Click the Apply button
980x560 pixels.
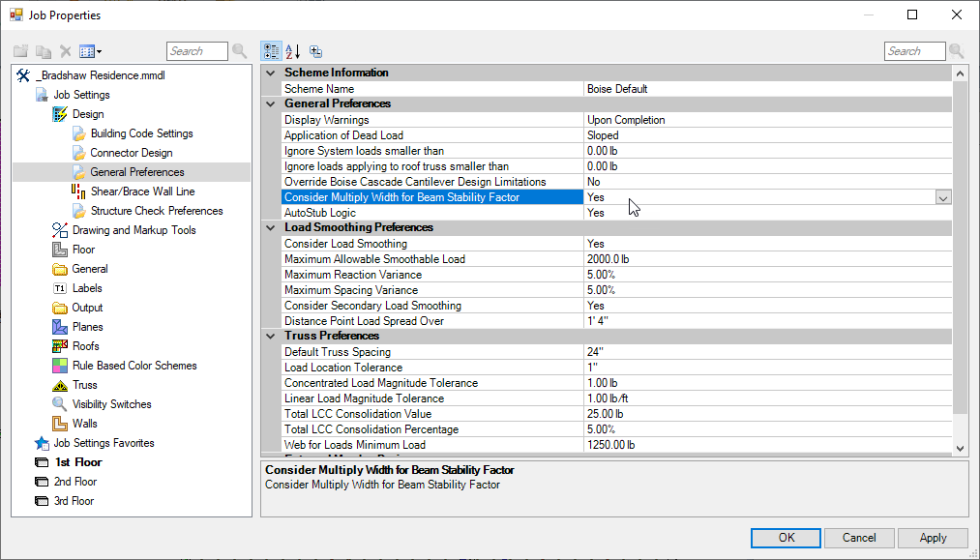point(933,538)
